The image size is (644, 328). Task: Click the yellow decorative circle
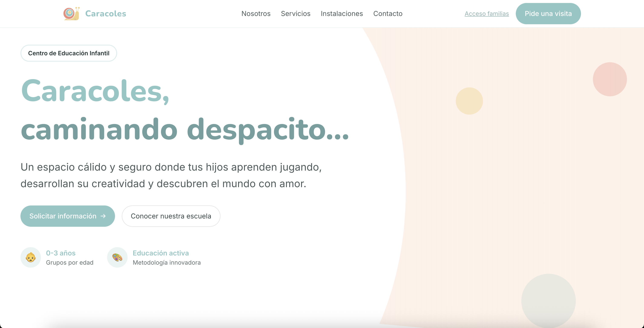tap(469, 101)
